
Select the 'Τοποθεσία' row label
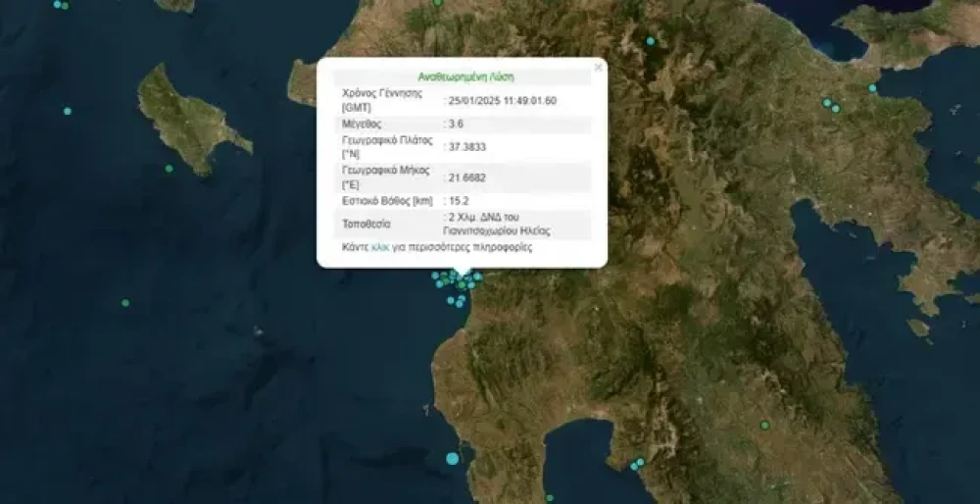click(367, 224)
